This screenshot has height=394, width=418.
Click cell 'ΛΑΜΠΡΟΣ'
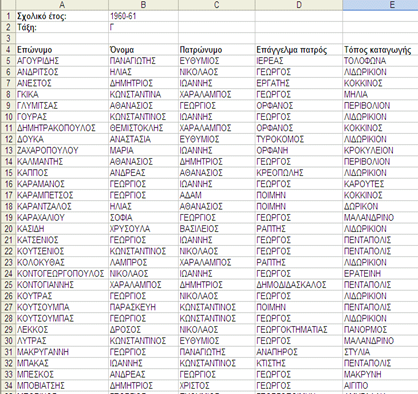tap(143, 262)
